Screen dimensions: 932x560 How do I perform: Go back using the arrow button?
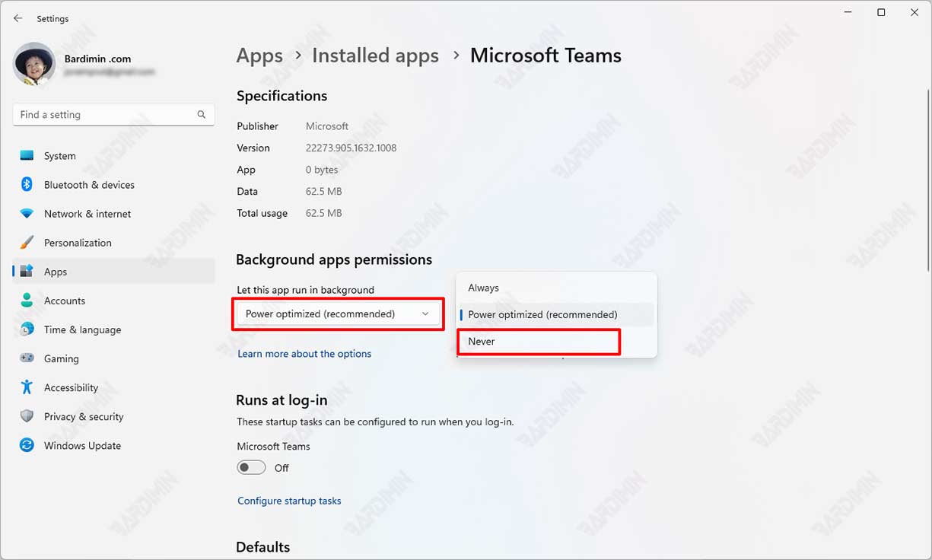17,17
